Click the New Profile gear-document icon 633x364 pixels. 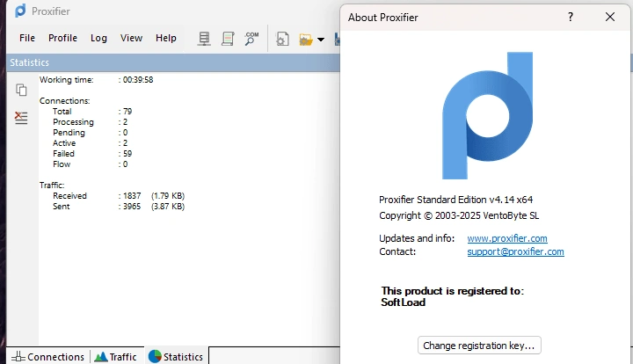(282, 40)
